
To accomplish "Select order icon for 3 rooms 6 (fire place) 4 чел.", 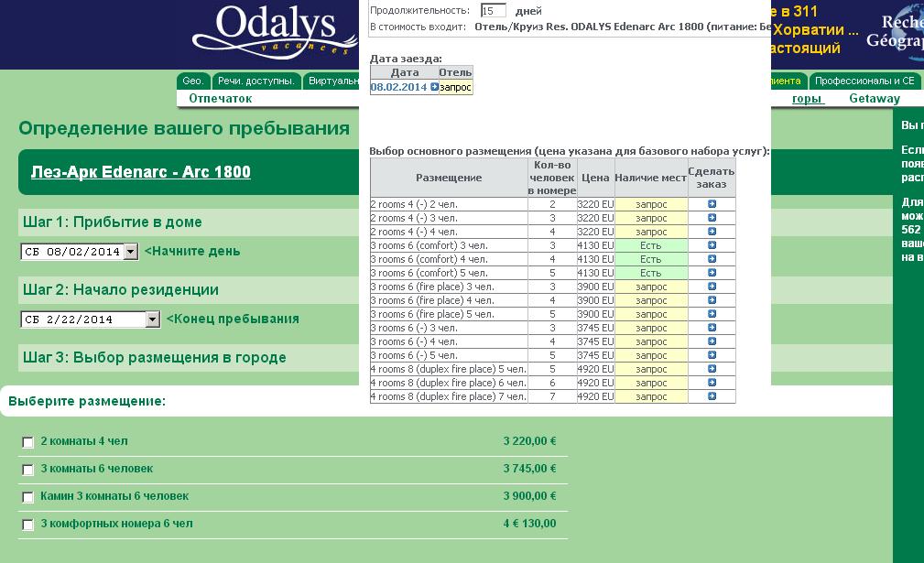I will (712, 300).
